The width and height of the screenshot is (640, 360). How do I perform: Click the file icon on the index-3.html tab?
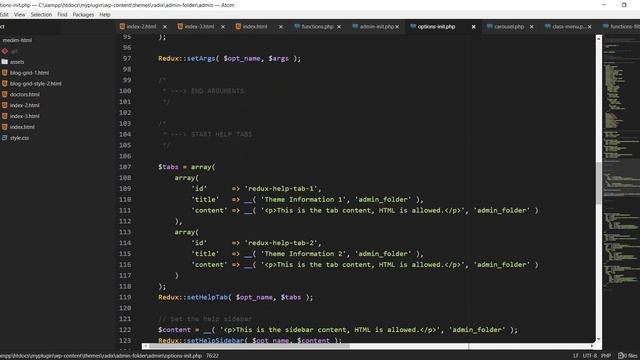180,27
